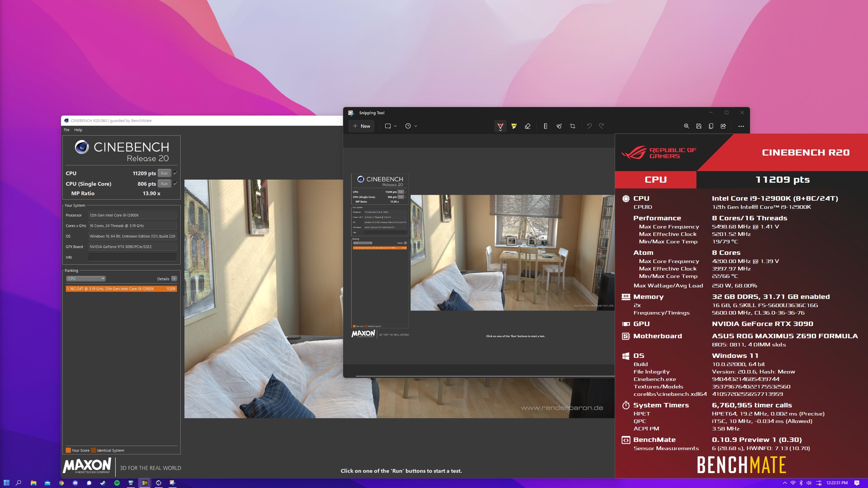Open the See more (three dots) menu

point(741,126)
